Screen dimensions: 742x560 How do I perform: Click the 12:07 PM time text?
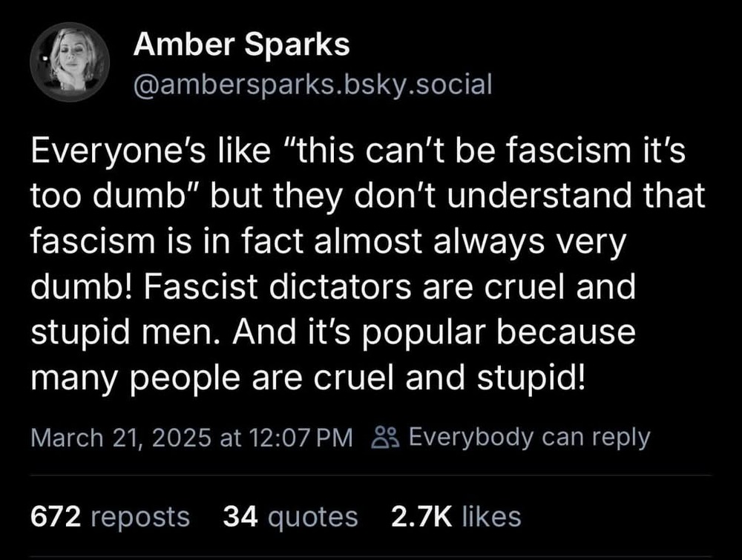300,438
